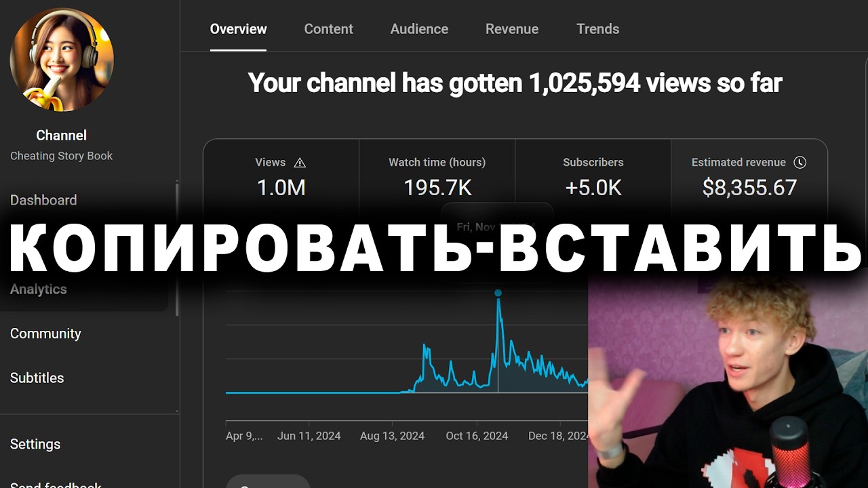This screenshot has width=868, height=488.
Task: Switch to the Content tab
Action: tap(328, 28)
